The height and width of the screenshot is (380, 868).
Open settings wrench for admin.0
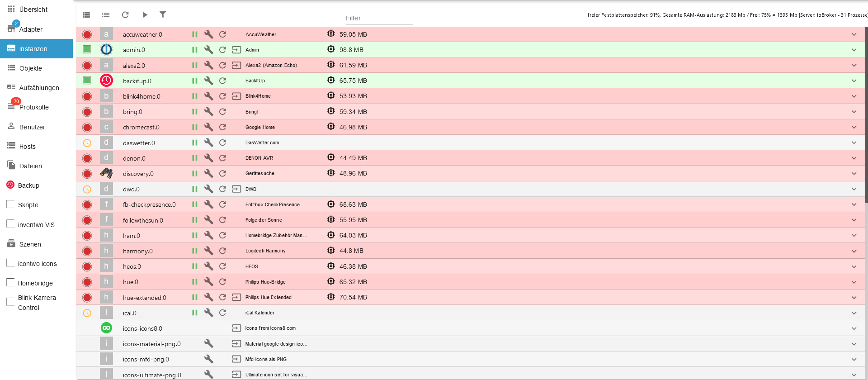tap(208, 50)
